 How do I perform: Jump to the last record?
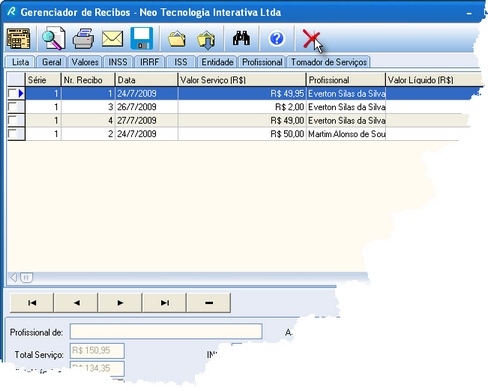165,303
